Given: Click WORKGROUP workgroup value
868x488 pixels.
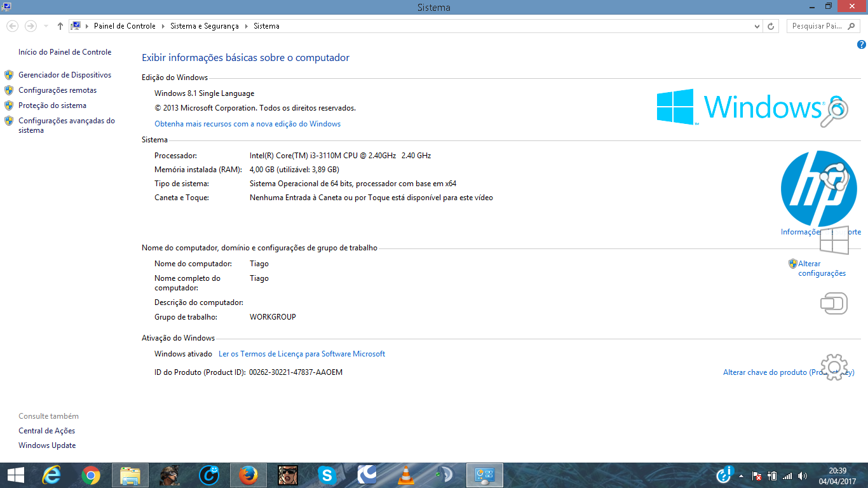Looking at the screenshot, I should tap(273, 317).
